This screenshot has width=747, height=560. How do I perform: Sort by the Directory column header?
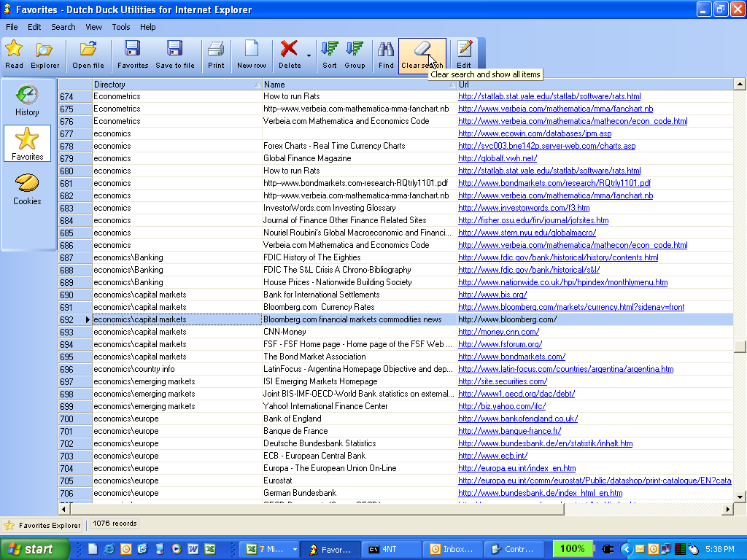coord(177,85)
